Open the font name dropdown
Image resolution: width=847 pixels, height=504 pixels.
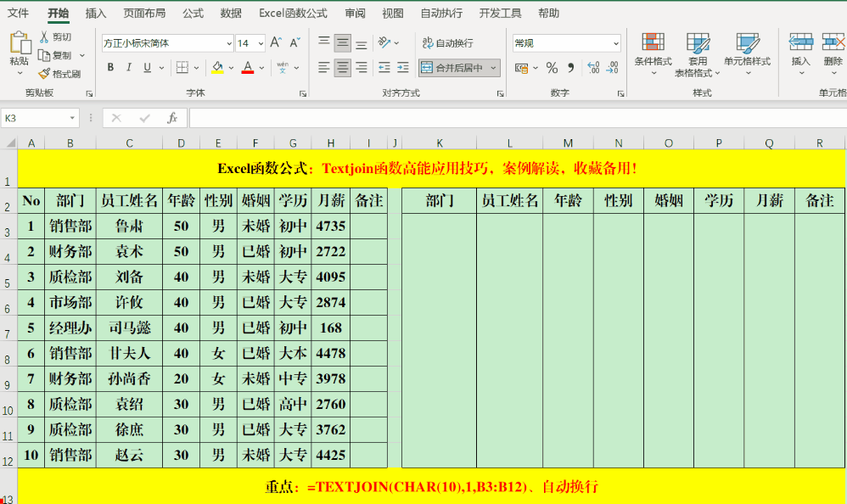click(x=229, y=44)
